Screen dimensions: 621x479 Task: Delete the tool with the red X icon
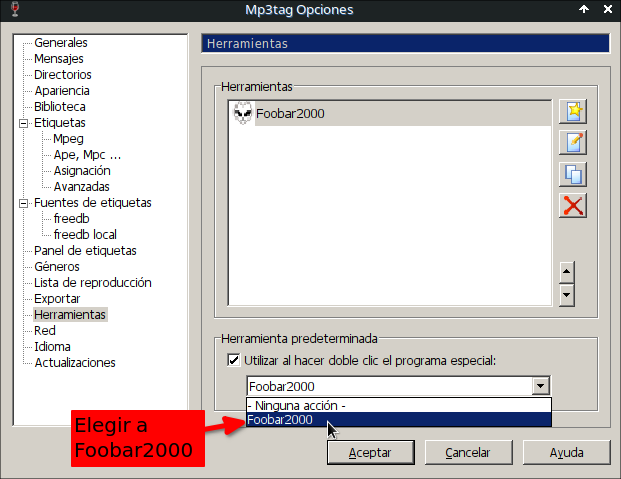tap(573, 205)
